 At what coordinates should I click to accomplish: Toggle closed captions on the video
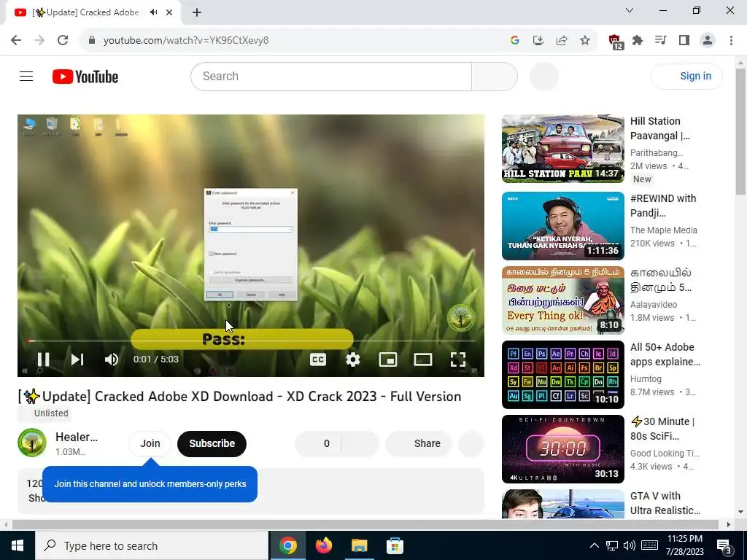[x=318, y=359]
